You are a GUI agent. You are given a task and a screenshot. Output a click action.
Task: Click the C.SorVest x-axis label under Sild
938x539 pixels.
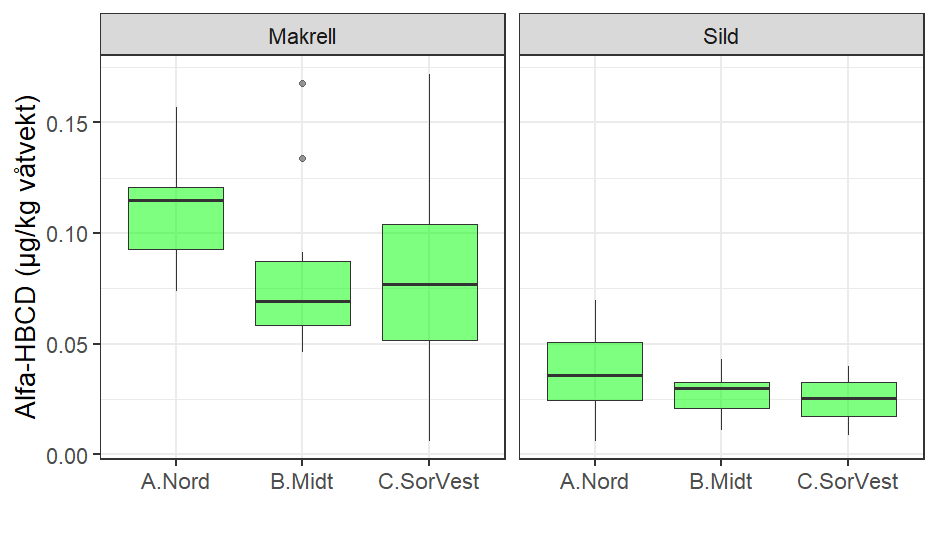click(848, 482)
